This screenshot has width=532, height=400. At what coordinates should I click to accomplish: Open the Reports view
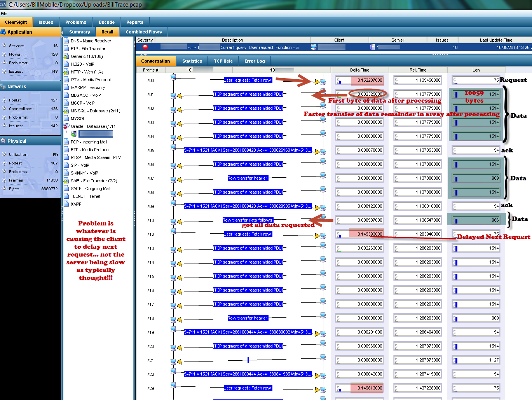[x=135, y=22]
